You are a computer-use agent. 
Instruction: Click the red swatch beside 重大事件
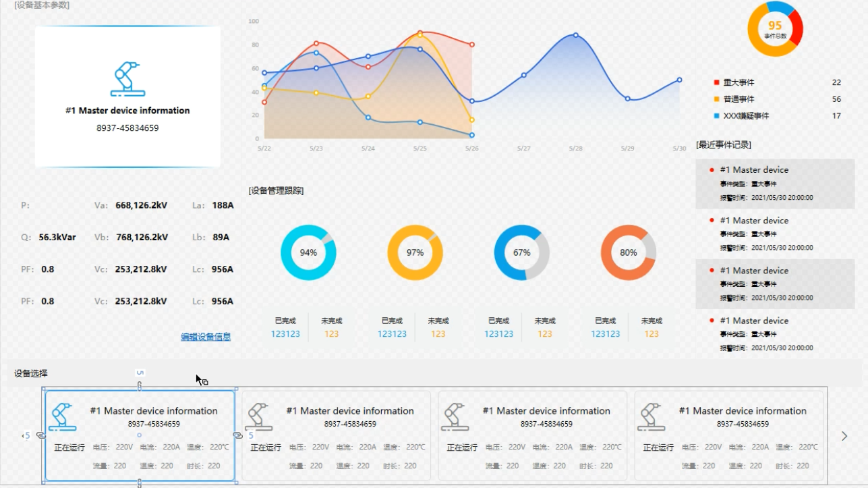point(717,82)
